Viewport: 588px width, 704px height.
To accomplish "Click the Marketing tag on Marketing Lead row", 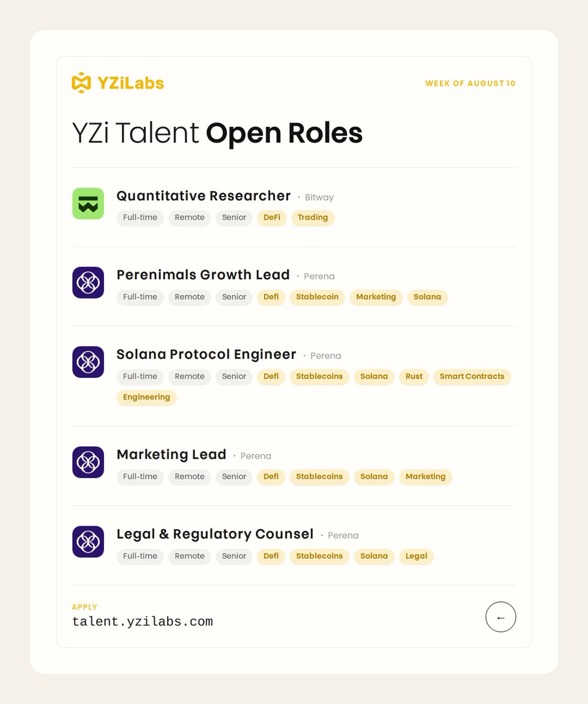I will tap(425, 476).
